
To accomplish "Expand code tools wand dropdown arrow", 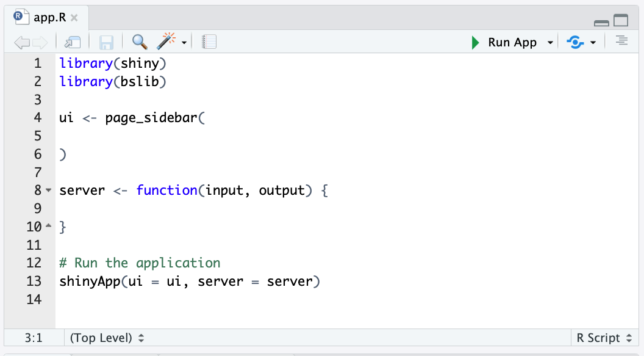I will [x=184, y=43].
